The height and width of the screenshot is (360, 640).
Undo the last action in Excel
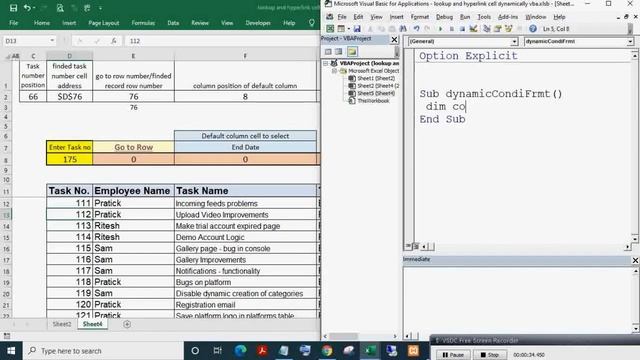(27, 8)
